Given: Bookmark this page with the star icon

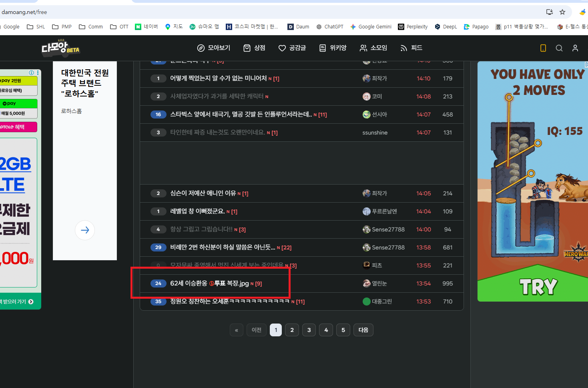Looking at the screenshot, I should 562,12.
